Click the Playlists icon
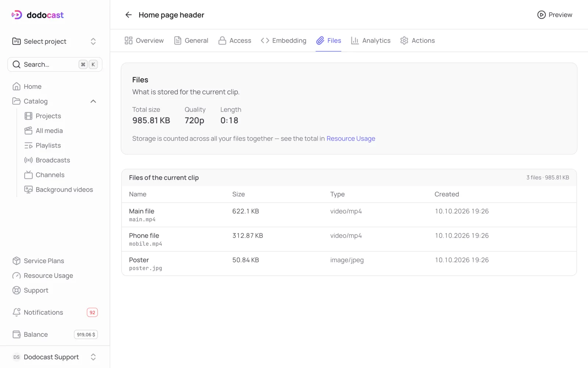Viewport: 588px width, 368px height. 28,145
